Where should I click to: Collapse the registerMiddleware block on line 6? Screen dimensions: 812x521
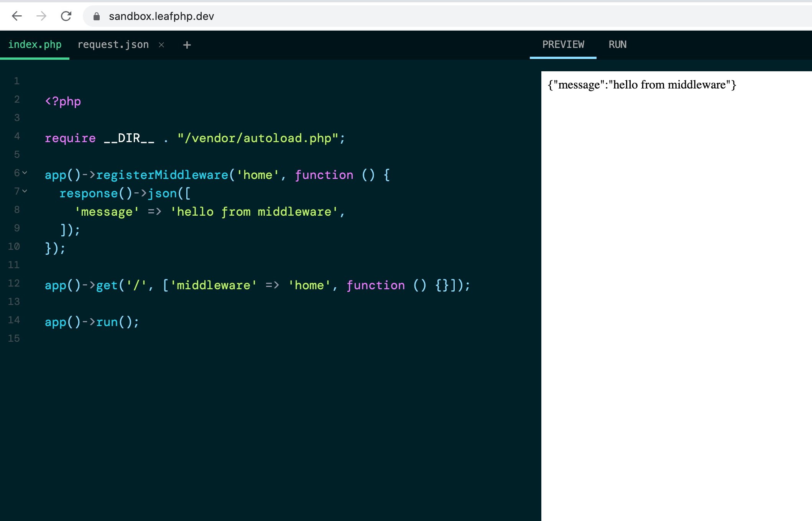click(25, 173)
